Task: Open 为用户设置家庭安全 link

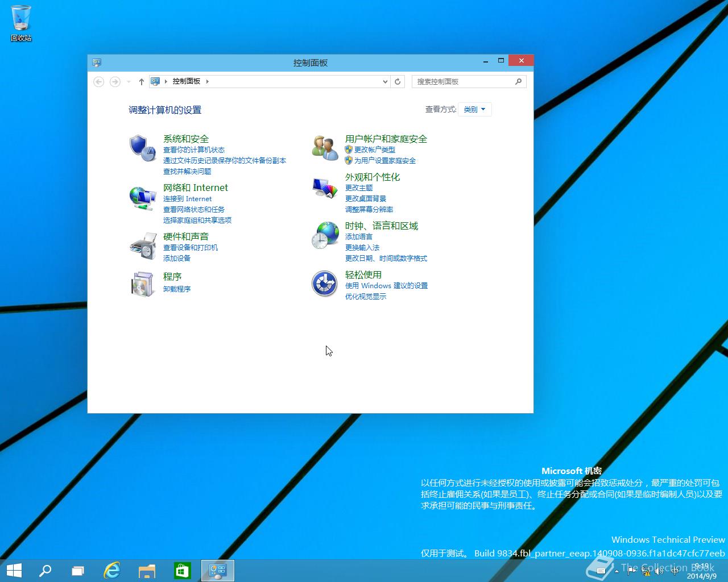Action: click(385, 160)
